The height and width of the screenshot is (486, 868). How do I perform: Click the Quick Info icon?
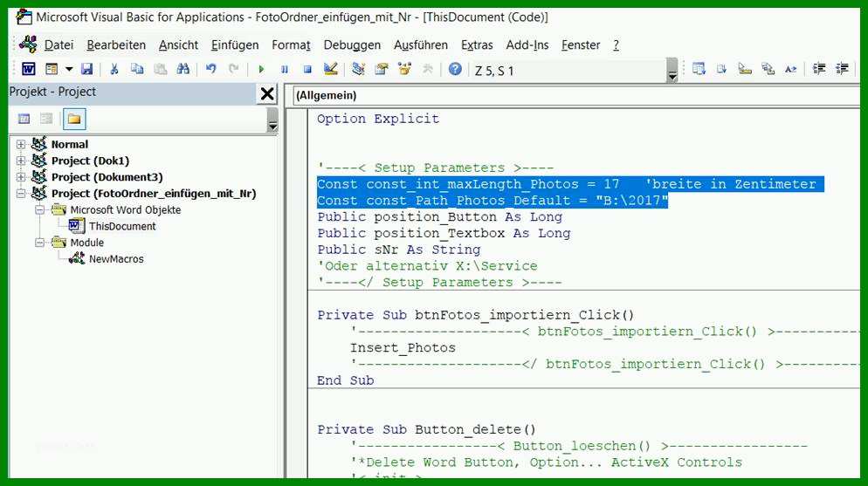745,69
